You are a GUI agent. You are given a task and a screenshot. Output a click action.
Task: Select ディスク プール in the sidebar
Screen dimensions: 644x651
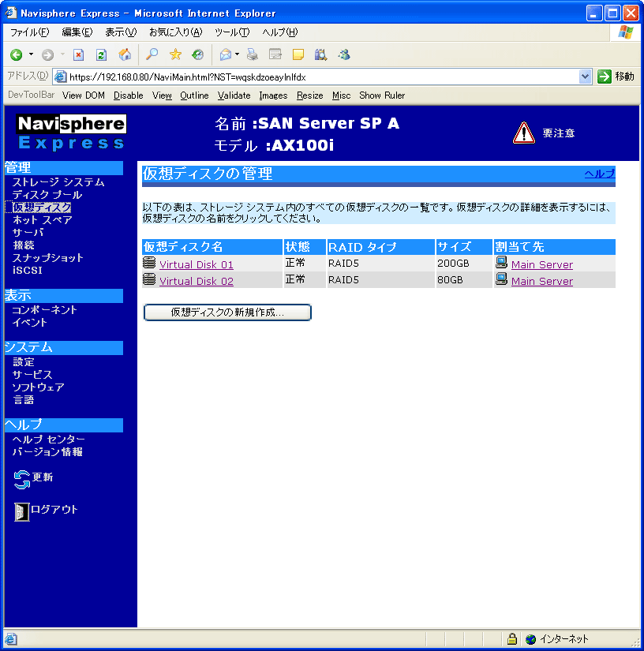(x=47, y=195)
